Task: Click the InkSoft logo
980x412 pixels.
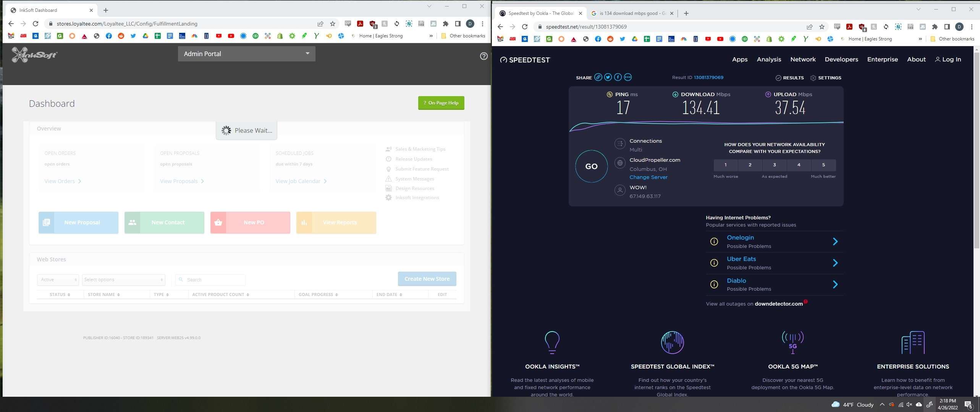Action: click(34, 55)
